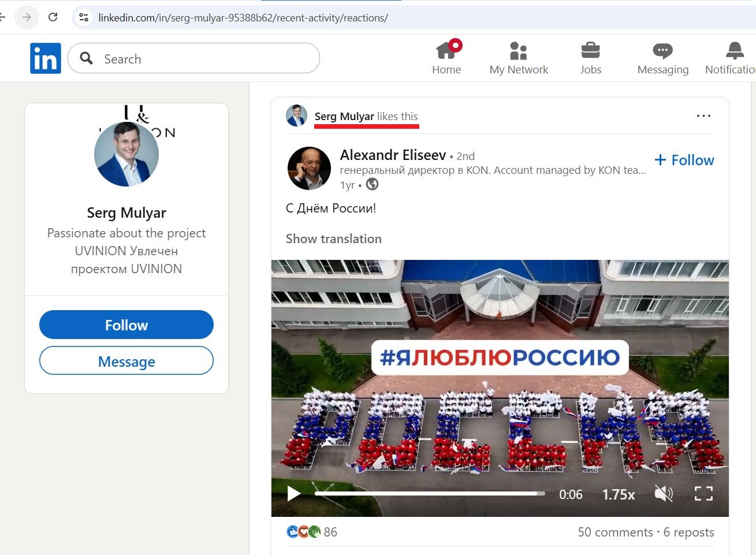Open the My Network page
The width and height of the screenshot is (756, 555).
518,57
